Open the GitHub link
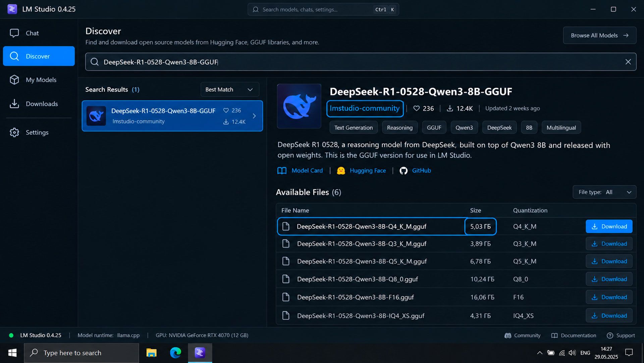This screenshot has height=363, width=644. coord(415,171)
